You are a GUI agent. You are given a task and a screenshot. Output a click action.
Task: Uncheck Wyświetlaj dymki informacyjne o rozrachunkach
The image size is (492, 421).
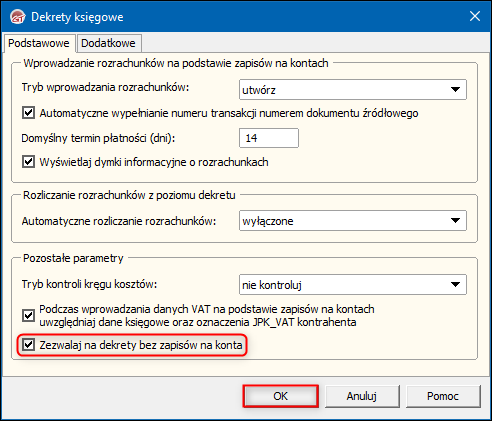pos(28,162)
